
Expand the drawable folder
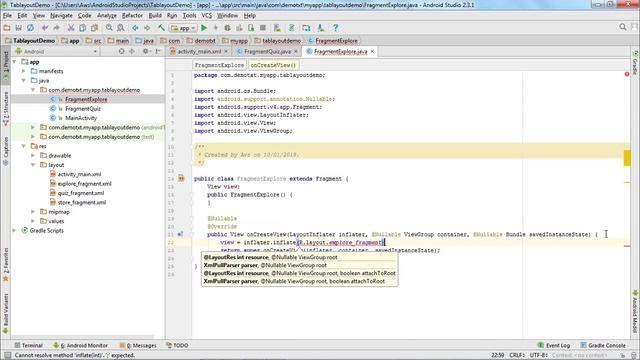point(33,156)
